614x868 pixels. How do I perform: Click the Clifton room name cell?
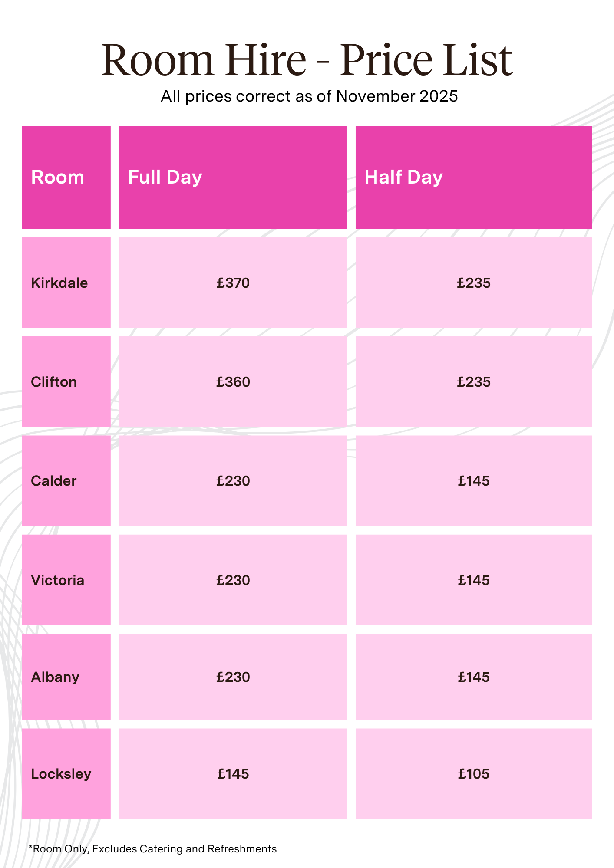(54, 382)
